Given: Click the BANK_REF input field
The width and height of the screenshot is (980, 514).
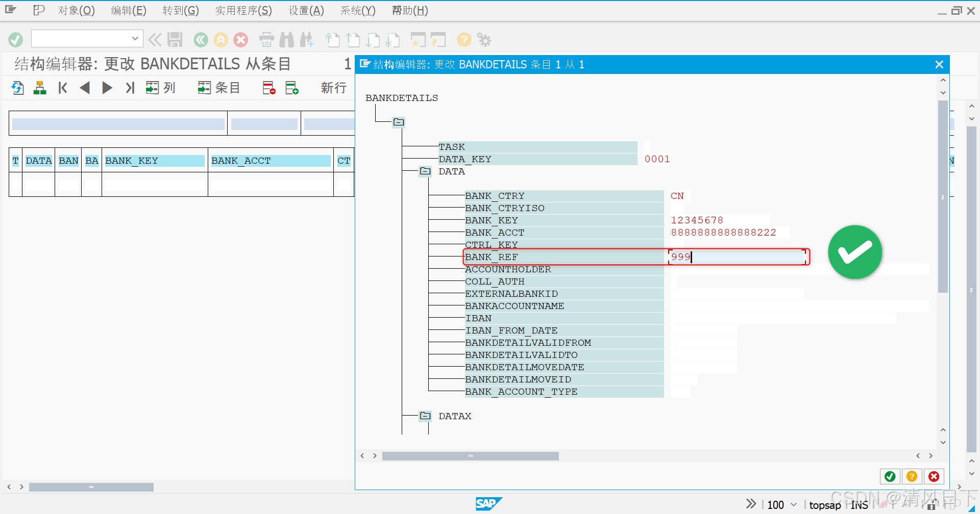Looking at the screenshot, I should coord(738,257).
